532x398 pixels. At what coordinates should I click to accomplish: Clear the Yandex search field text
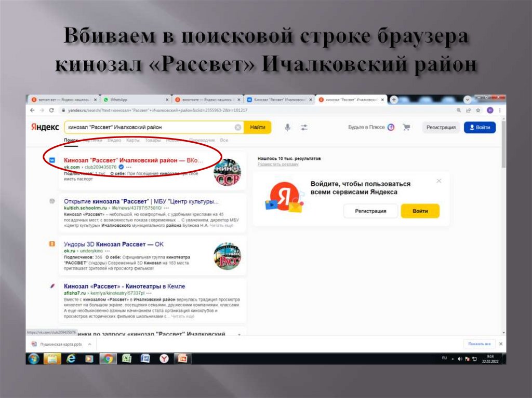click(x=238, y=128)
